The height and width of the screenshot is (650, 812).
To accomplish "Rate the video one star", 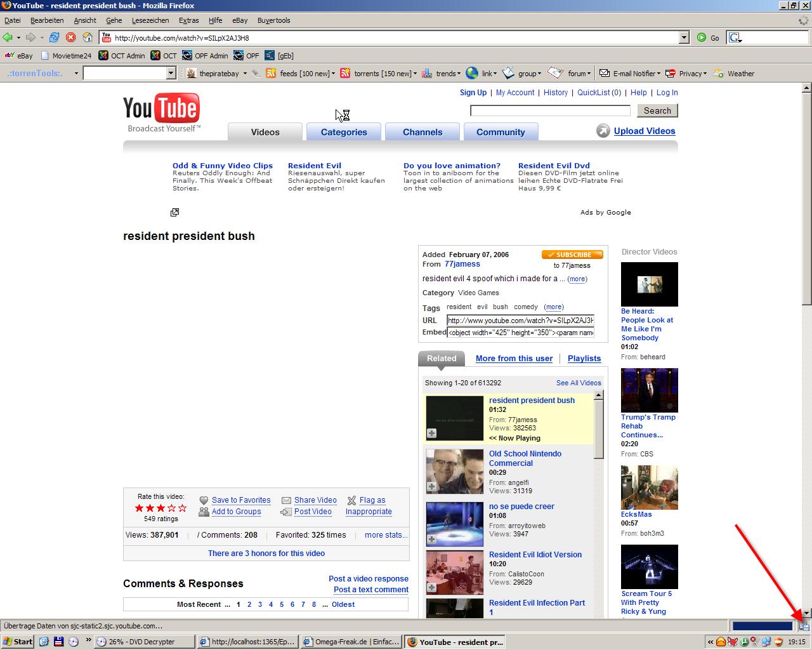I will (x=140, y=508).
